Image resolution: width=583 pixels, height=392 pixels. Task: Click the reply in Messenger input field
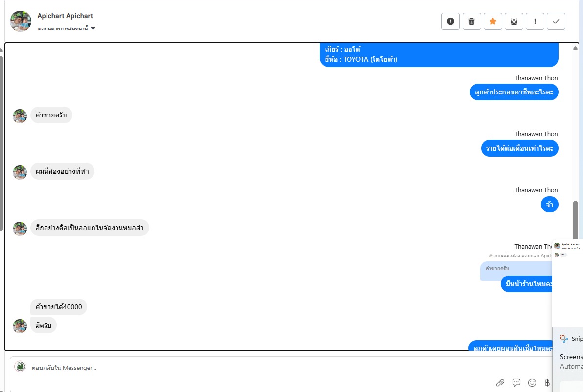point(245,368)
